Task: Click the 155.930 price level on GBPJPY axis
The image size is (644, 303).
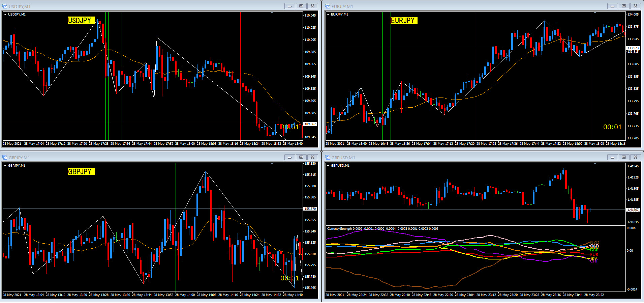Action: 310,164
